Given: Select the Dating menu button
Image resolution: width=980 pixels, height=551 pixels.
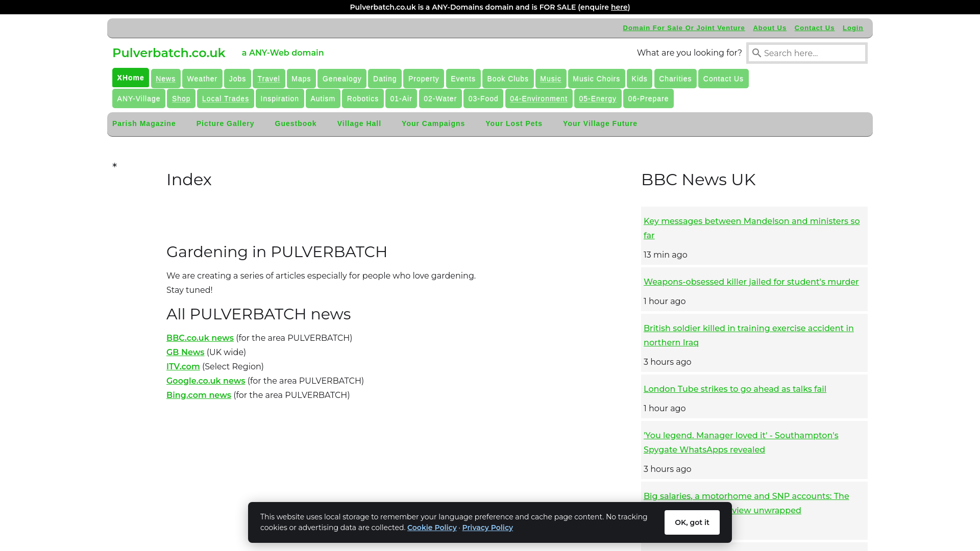Looking at the screenshot, I should point(385,79).
